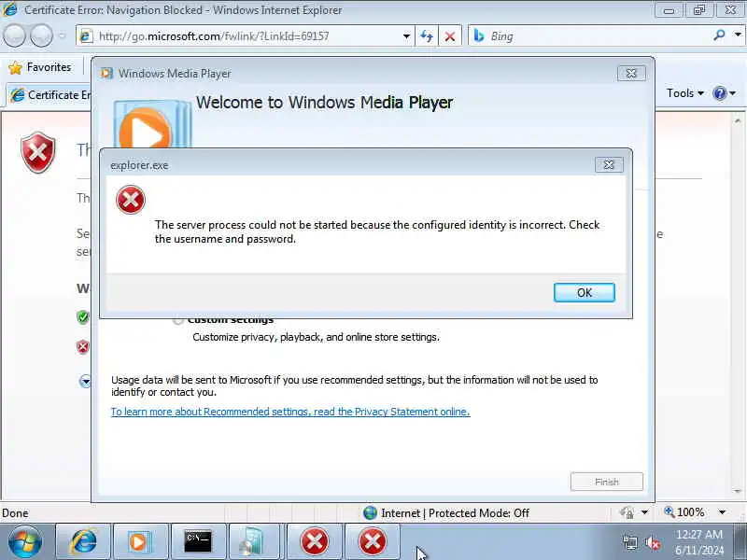This screenshot has height=560, width=747.
Task: Open the Windows Start menu
Action: tap(24, 541)
